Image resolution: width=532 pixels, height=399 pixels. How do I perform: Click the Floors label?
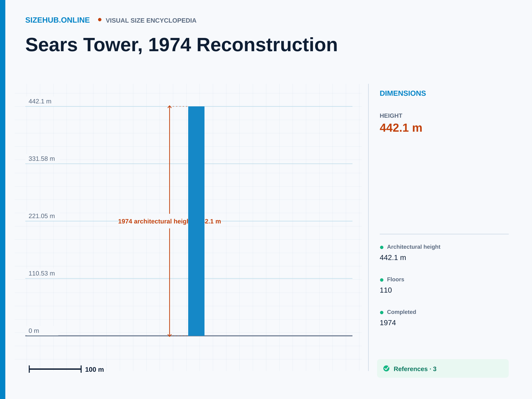pos(396,279)
